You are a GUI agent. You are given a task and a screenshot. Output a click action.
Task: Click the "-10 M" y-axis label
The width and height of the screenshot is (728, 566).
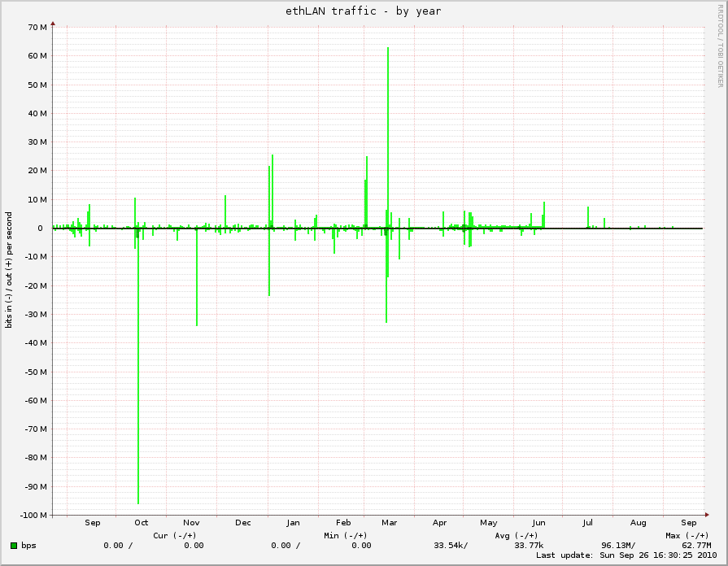coord(36,257)
